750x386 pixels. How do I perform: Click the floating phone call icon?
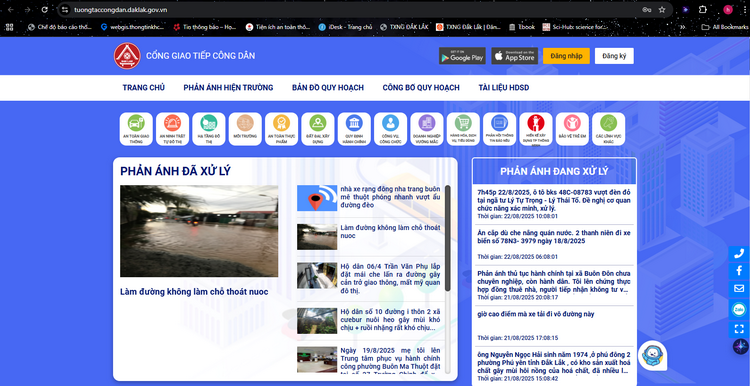pyautogui.click(x=739, y=254)
